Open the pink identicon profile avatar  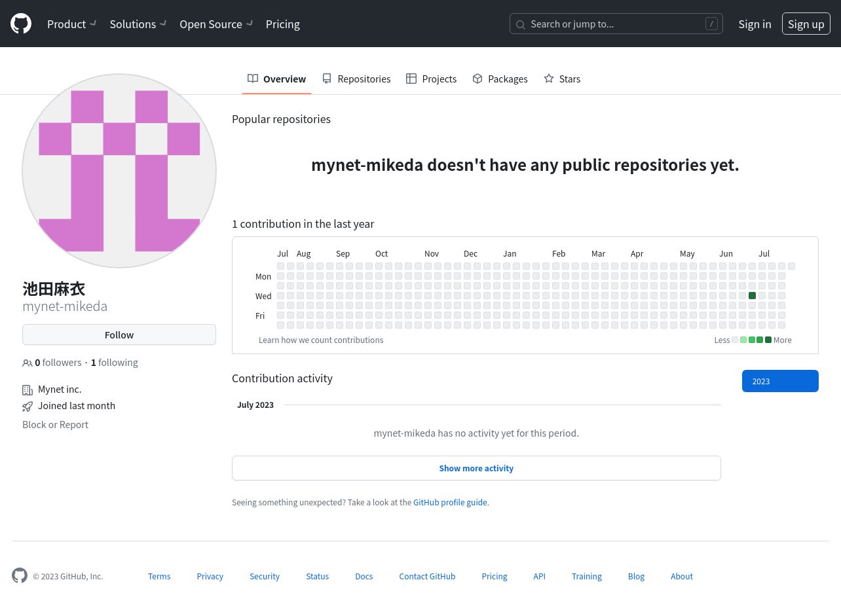(119, 171)
